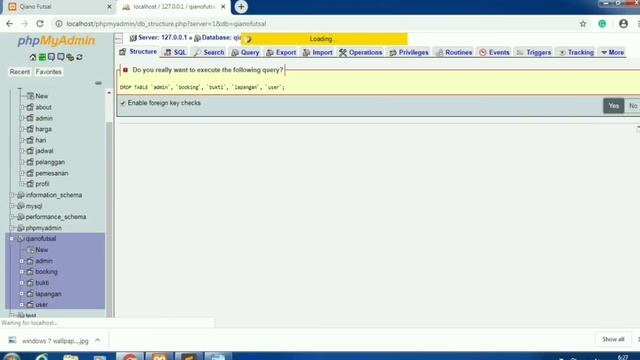This screenshot has width=640, height=360.
Task: Click the booking table icon
Action: click(30, 271)
